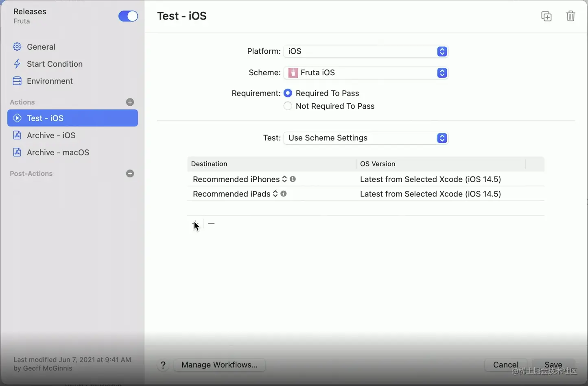Save the workflow

coord(553,365)
